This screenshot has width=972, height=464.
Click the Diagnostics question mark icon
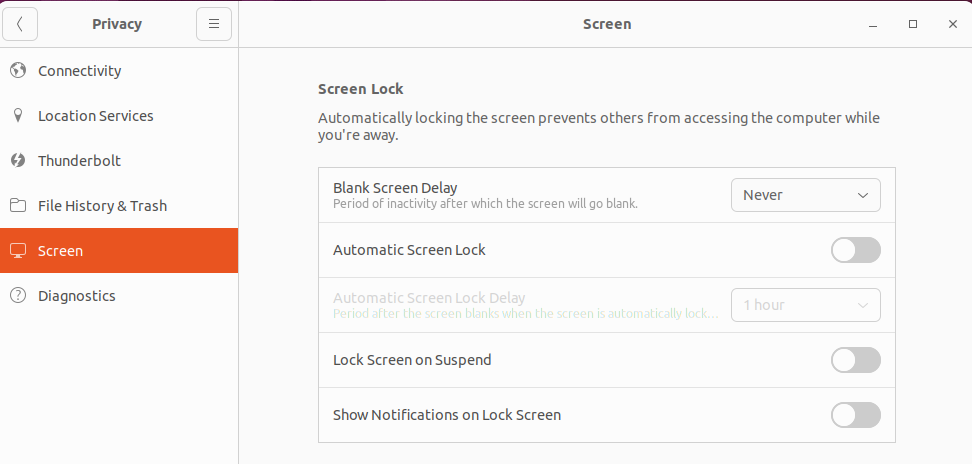tap(18, 296)
